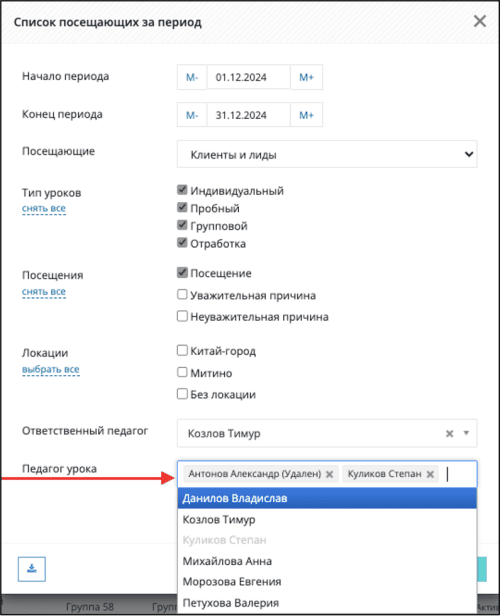Select Данилов Владислав from the list

tap(327, 498)
